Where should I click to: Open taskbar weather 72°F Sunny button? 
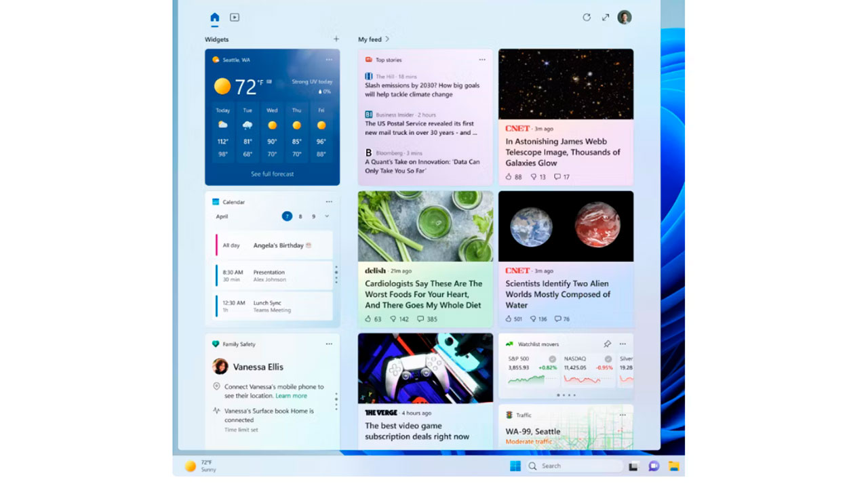click(201, 466)
